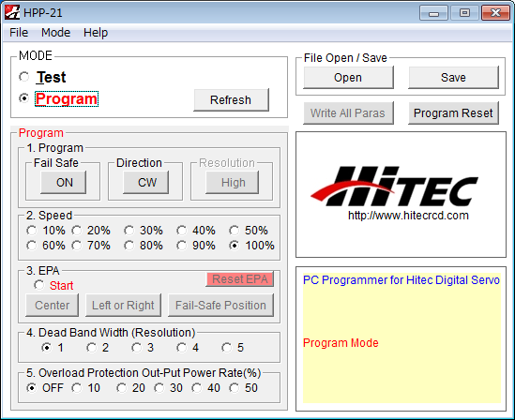Set overload protection power rate to 20
The image size is (515, 420).
point(122,388)
